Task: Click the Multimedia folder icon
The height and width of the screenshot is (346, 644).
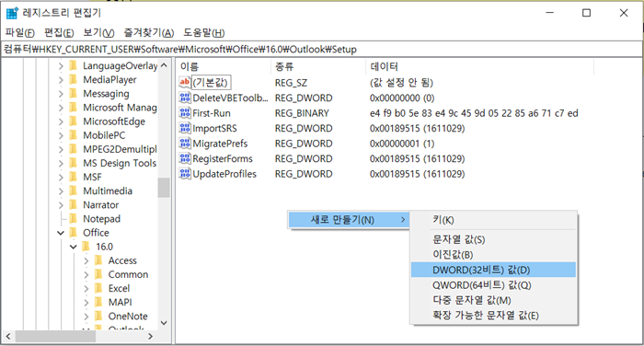Action: pyautogui.click(x=74, y=190)
